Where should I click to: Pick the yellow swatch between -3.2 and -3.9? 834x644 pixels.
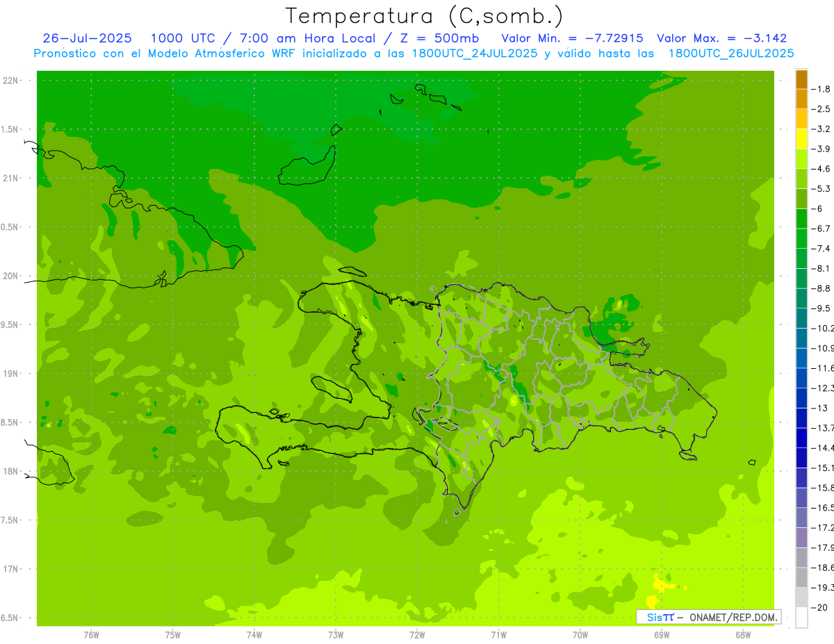pyautogui.click(x=801, y=139)
